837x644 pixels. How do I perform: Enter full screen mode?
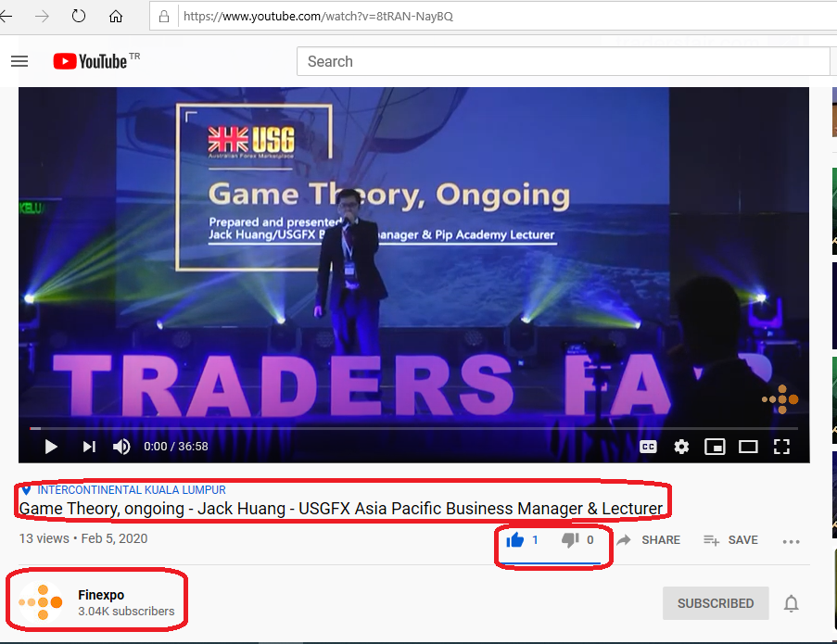coord(781,447)
